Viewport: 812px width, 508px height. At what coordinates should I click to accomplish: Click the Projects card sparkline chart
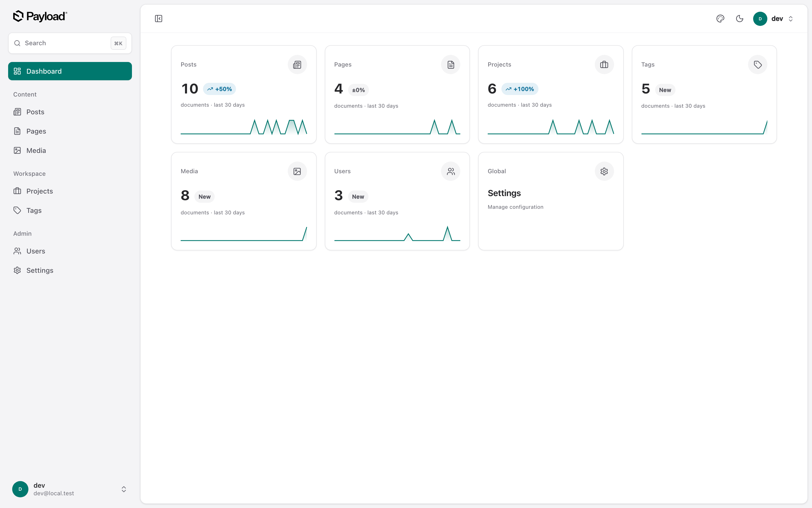point(551,127)
